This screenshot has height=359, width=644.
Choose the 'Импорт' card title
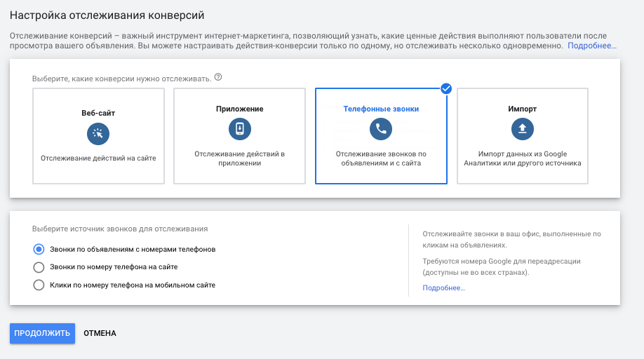523,109
